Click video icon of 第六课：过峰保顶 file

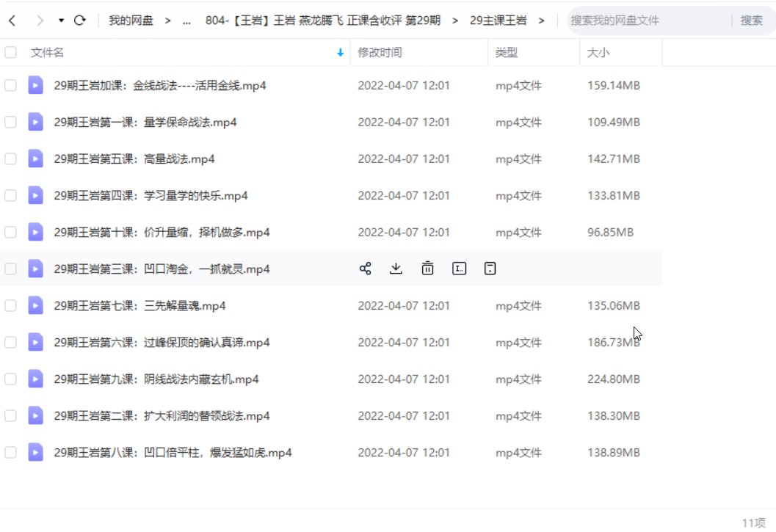(35, 342)
